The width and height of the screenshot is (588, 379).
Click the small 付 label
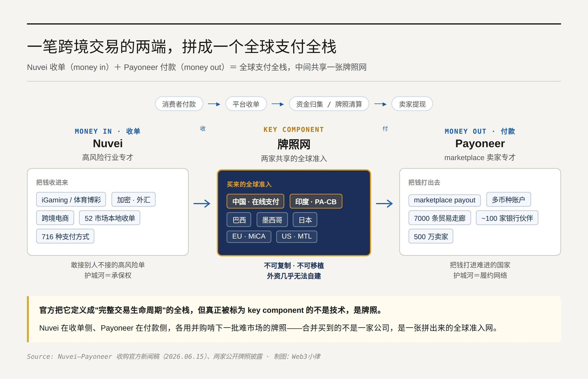point(385,128)
